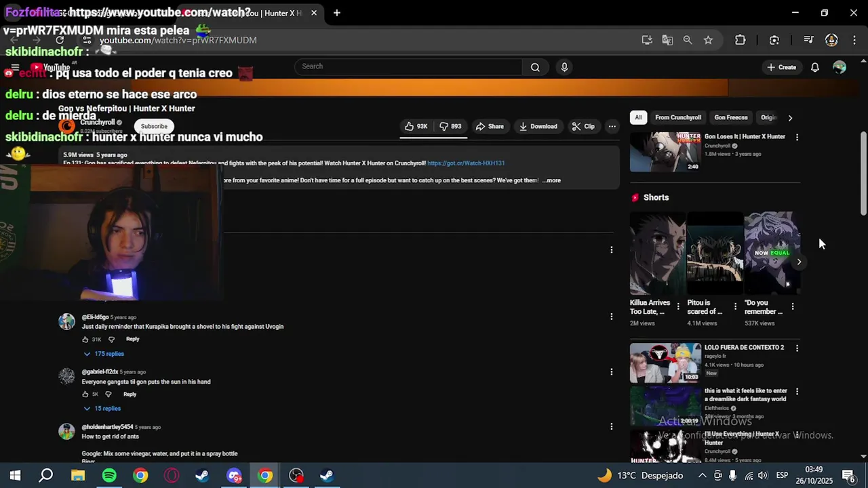Open the Chrome three-dot menu
The image size is (868, 488).
tap(853, 40)
